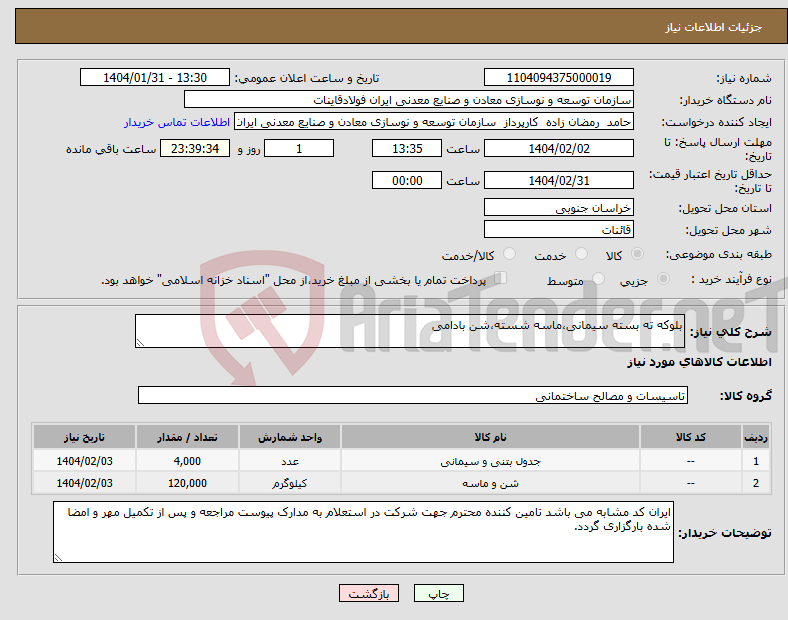Viewport: 788px width, 620px height.
Task: Click the کد کالا column header
Action: [691, 437]
